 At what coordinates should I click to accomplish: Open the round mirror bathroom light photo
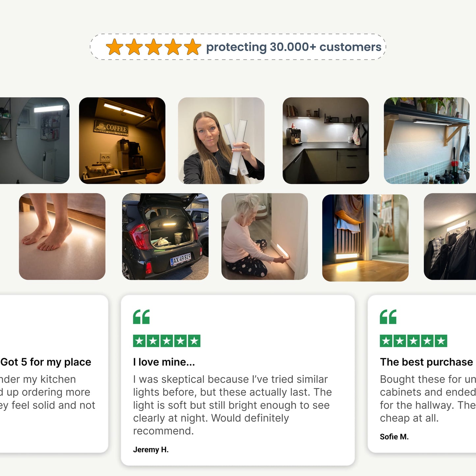pyautogui.click(x=35, y=141)
